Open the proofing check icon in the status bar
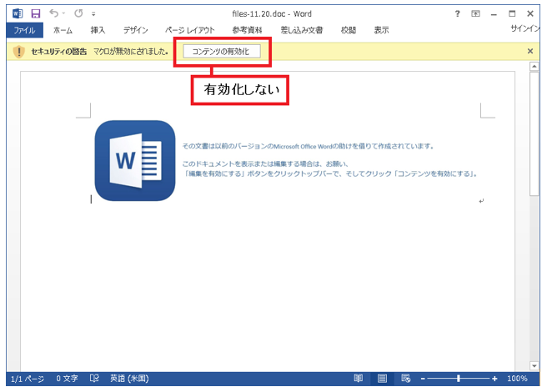 click(x=94, y=379)
